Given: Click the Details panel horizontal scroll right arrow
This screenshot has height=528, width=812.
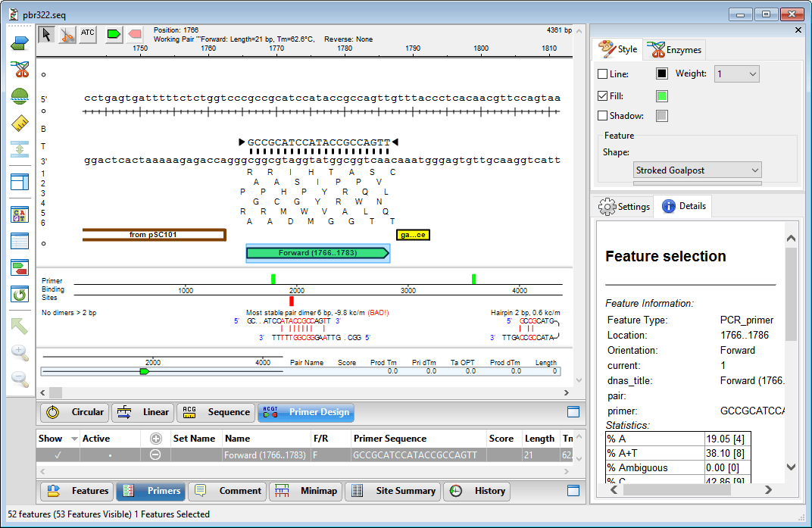Looking at the screenshot, I should (x=769, y=489).
